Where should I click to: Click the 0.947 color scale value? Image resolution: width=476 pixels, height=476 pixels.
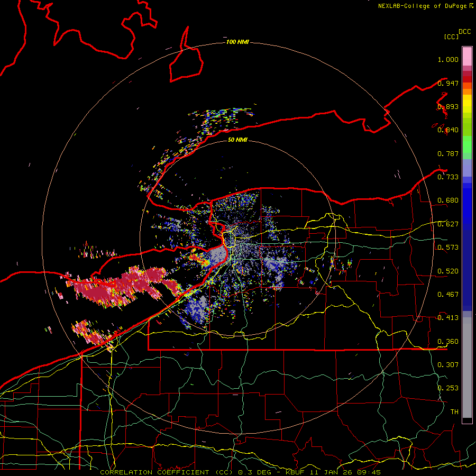pos(448,83)
